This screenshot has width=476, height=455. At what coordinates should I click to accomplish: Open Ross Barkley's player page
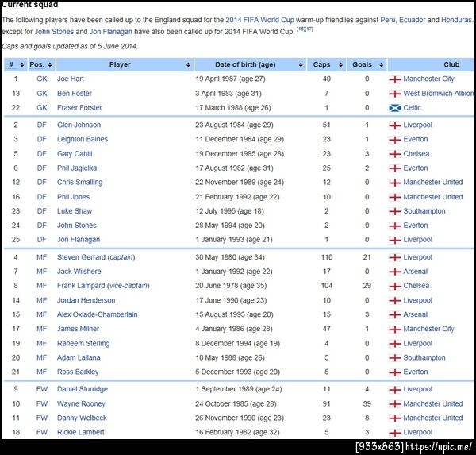click(78, 372)
